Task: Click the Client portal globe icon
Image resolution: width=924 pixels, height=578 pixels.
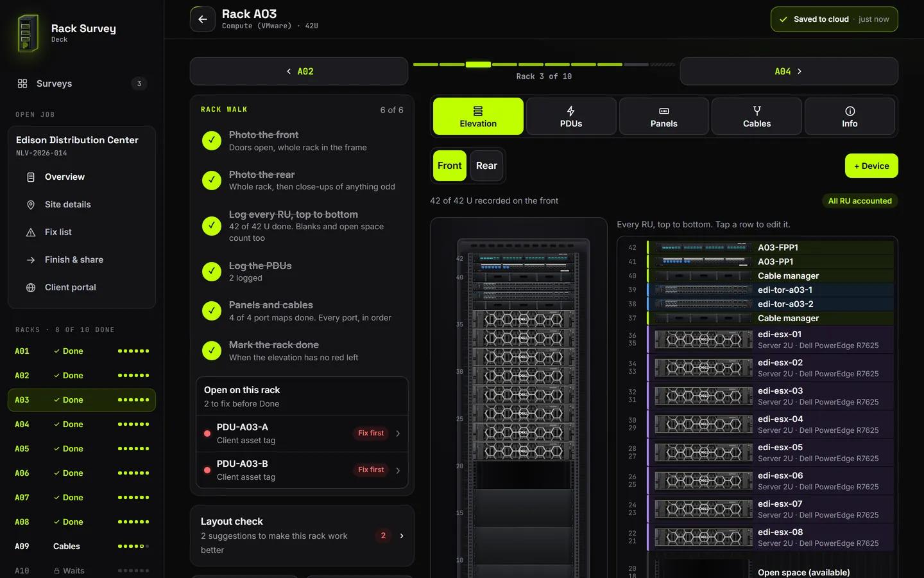Action: point(31,288)
